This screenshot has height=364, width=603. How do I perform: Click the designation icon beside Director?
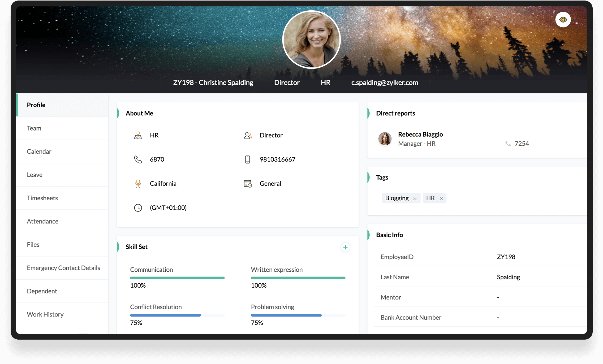247,136
